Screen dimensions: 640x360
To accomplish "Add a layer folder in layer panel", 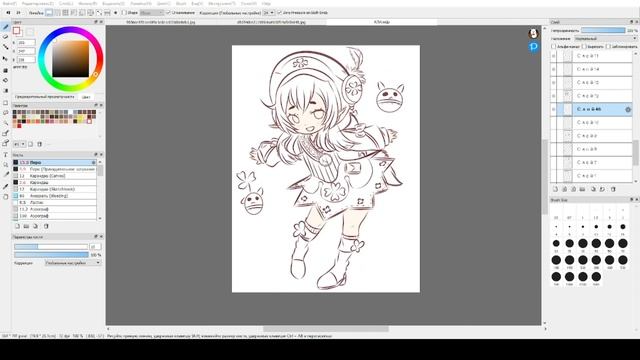I will 582,189.
